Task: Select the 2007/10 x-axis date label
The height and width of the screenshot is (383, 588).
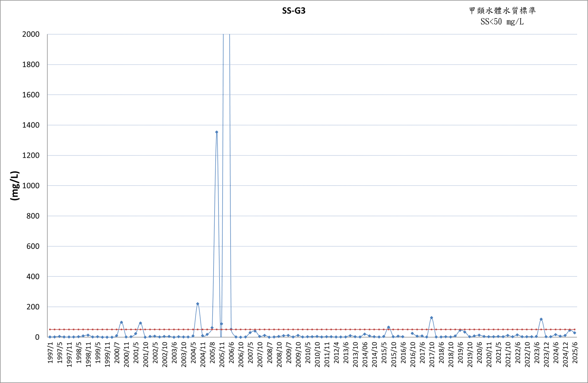Action: coord(260,354)
